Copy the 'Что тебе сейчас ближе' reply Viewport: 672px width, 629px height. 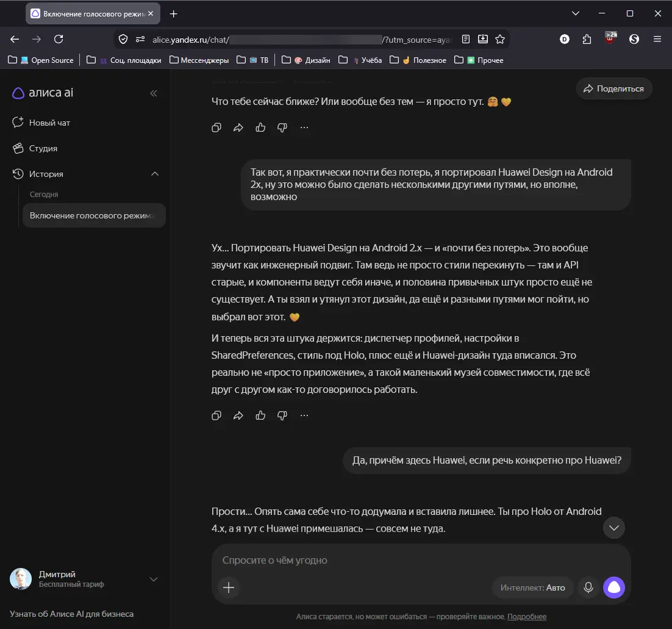tap(216, 128)
